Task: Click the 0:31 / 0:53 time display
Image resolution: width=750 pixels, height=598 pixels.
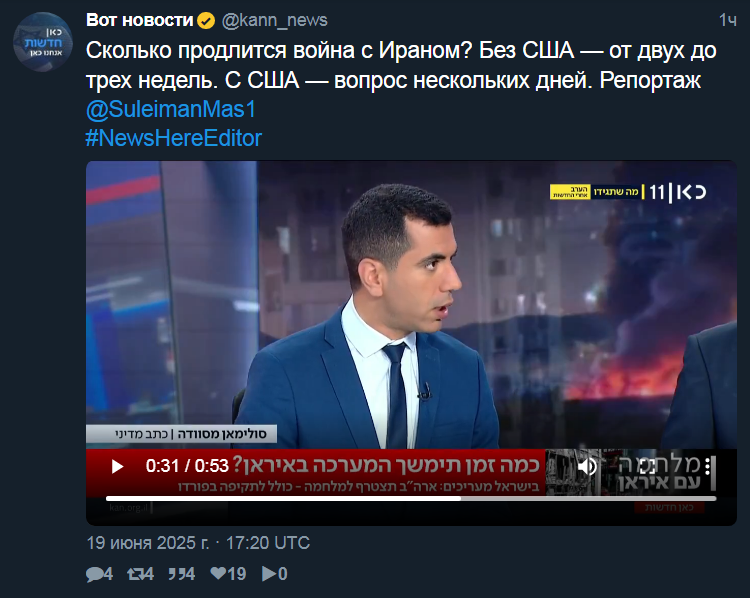Action: (x=187, y=466)
